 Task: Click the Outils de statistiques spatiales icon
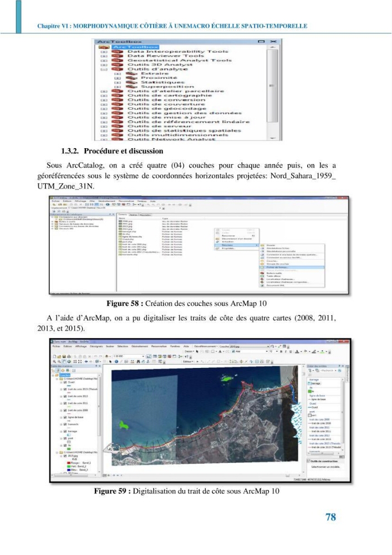coord(117,130)
